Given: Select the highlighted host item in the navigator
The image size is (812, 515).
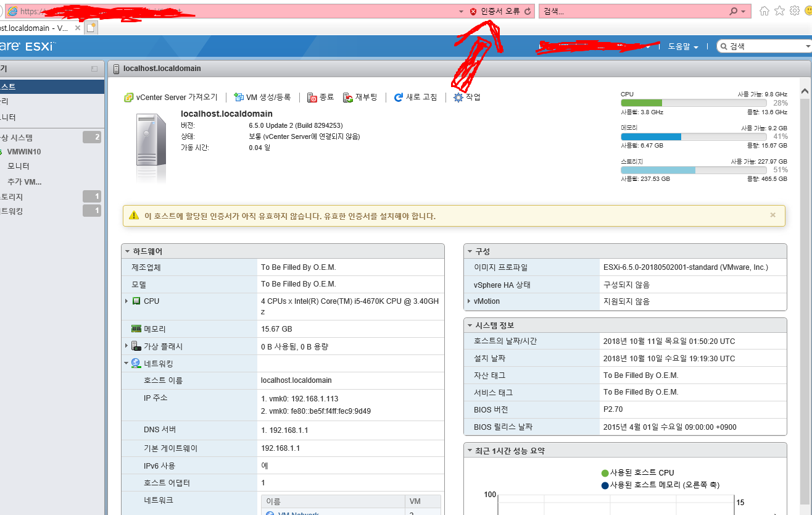Looking at the screenshot, I should pyautogui.click(x=52, y=86).
